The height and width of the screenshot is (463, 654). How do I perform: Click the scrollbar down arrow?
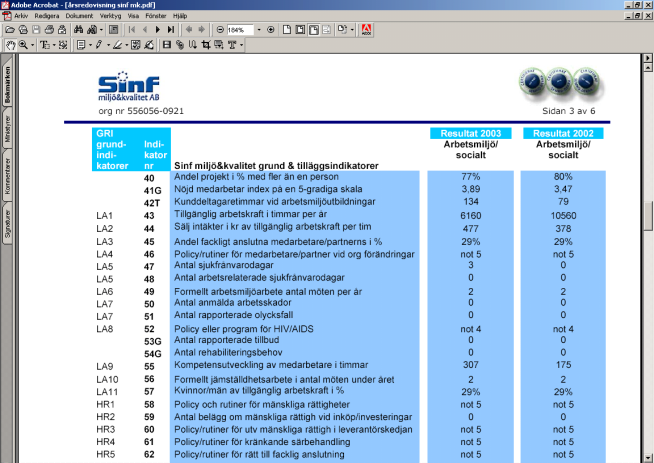(x=647, y=457)
